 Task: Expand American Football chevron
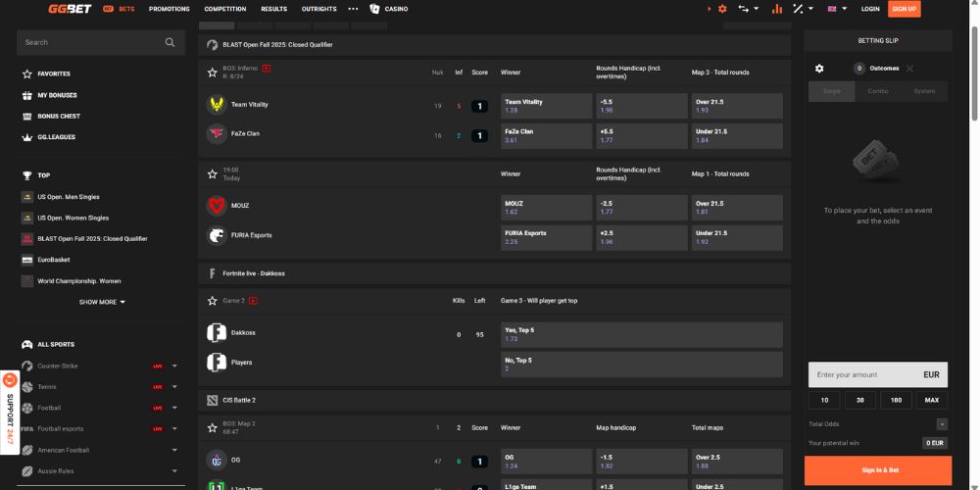click(x=175, y=450)
